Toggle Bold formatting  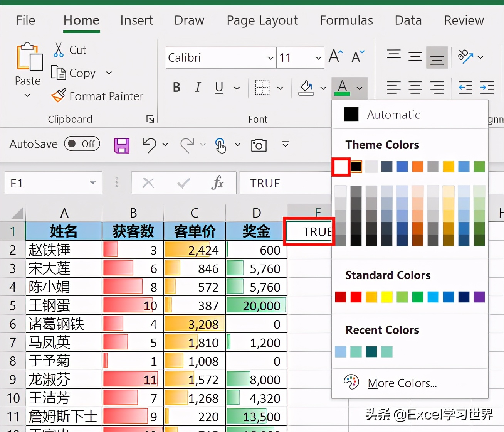176,88
